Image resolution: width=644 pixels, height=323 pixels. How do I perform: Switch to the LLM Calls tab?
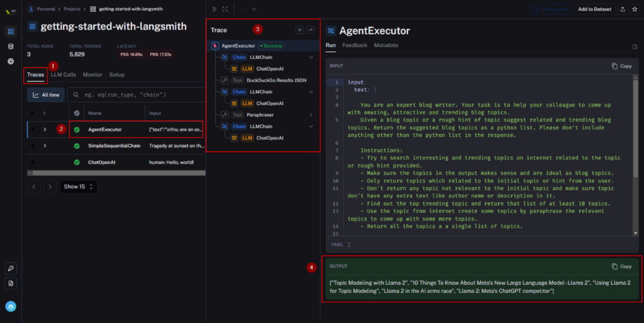coord(63,74)
